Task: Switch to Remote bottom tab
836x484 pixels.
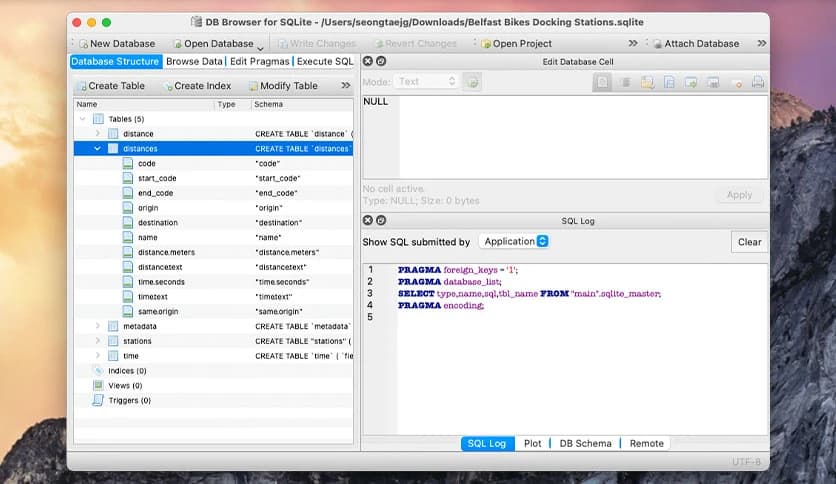Action: 647,443
